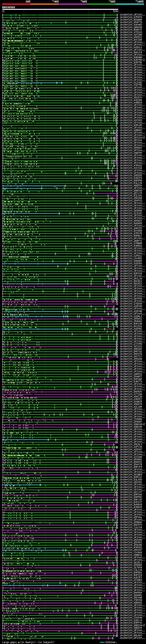The image size is (146, 644).
Task: Open hit UniRef100_A0E4N3
Action: click(131, 25)
